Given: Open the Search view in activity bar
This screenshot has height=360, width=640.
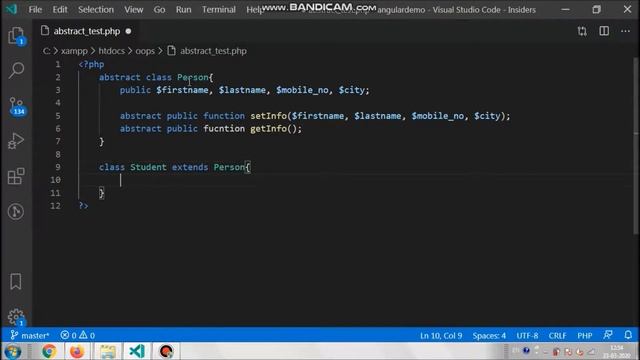Looking at the screenshot, I should [x=16, y=70].
